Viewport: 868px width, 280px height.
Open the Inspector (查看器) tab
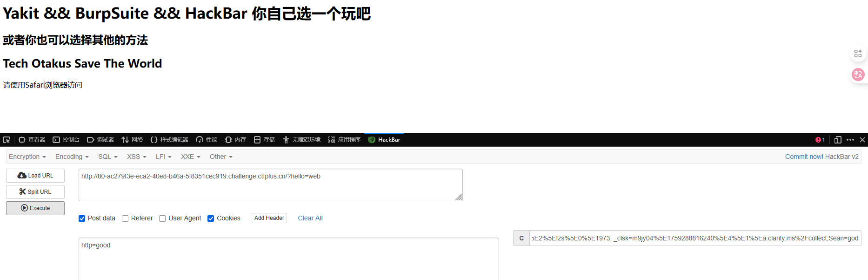click(x=32, y=140)
